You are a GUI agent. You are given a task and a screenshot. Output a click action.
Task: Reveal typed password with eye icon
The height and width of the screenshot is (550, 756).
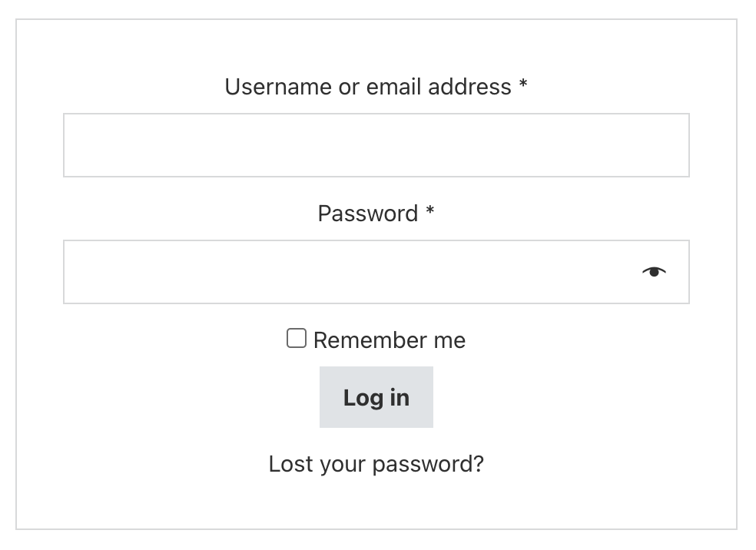coord(654,273)
